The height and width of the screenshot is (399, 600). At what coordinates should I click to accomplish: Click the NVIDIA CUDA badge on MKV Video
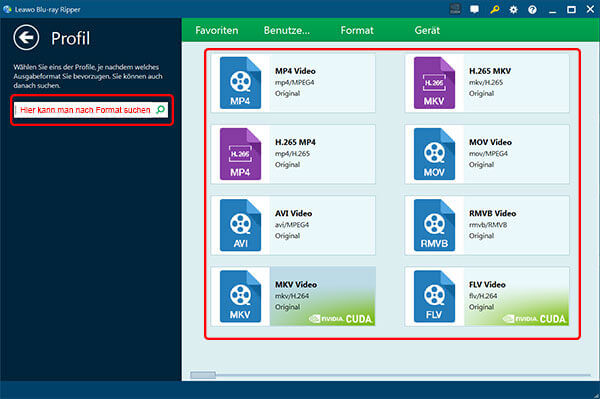[340, 319]
